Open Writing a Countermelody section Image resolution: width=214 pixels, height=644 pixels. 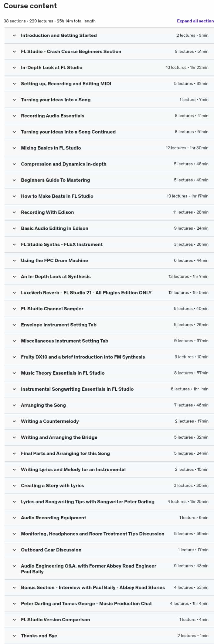point(109,421)
